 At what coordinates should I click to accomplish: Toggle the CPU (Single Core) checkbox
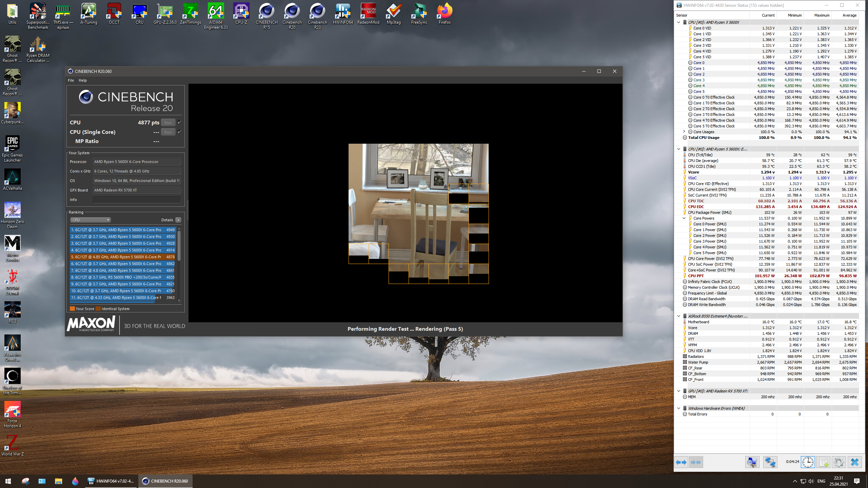[179, 132]
